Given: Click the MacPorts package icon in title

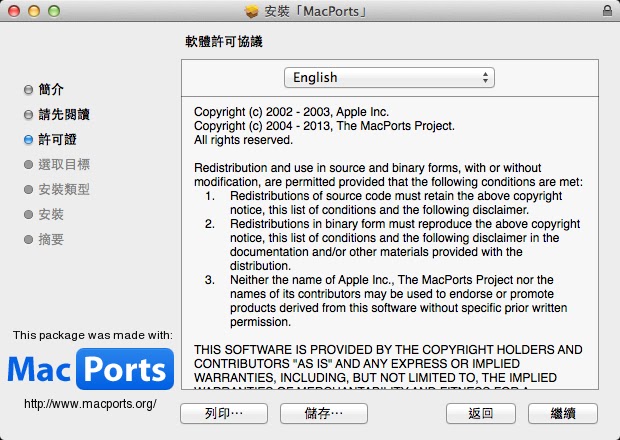Looking at the screenshot, I should pos(251,11).
